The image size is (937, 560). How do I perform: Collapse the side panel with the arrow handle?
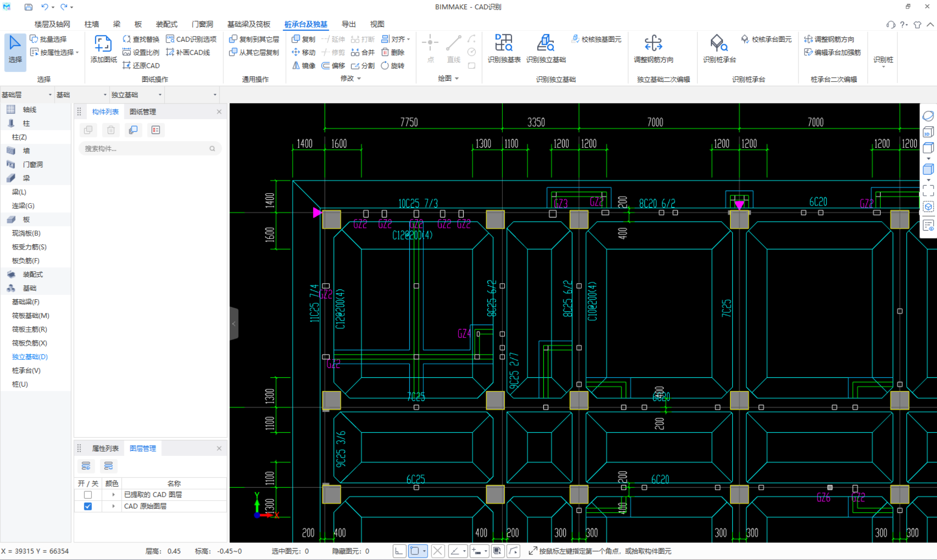(234, 324)
